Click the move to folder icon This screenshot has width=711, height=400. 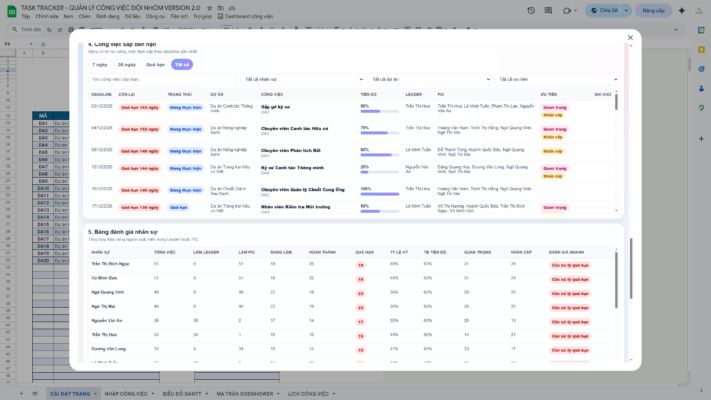coord(220,8)
